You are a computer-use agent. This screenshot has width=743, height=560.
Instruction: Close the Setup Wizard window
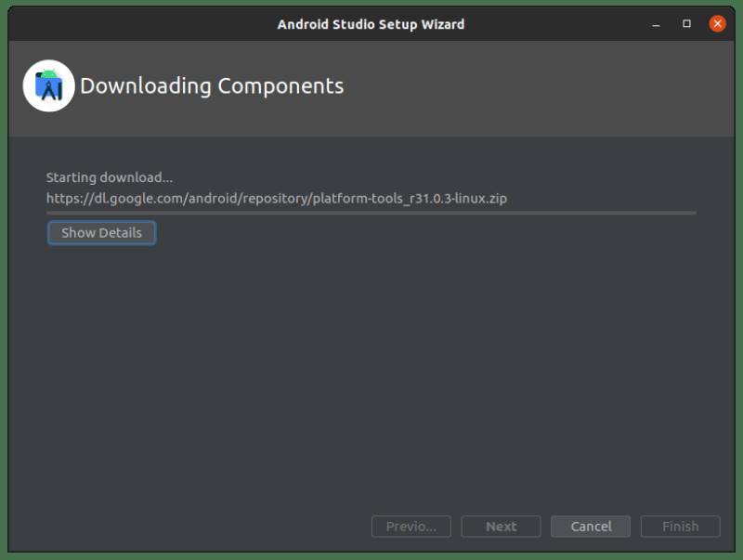click(x=717, y=23)
